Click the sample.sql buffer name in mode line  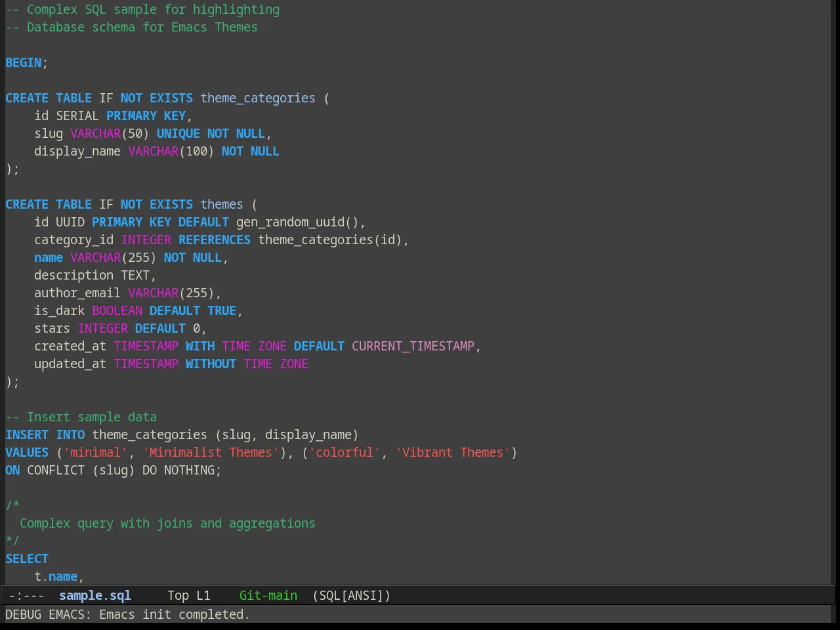[95, 595]
